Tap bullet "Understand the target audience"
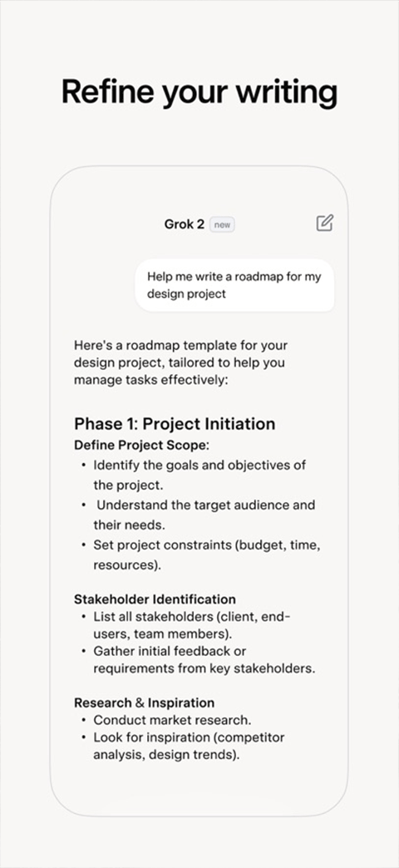The image size is (399, 868). point(198,515)
